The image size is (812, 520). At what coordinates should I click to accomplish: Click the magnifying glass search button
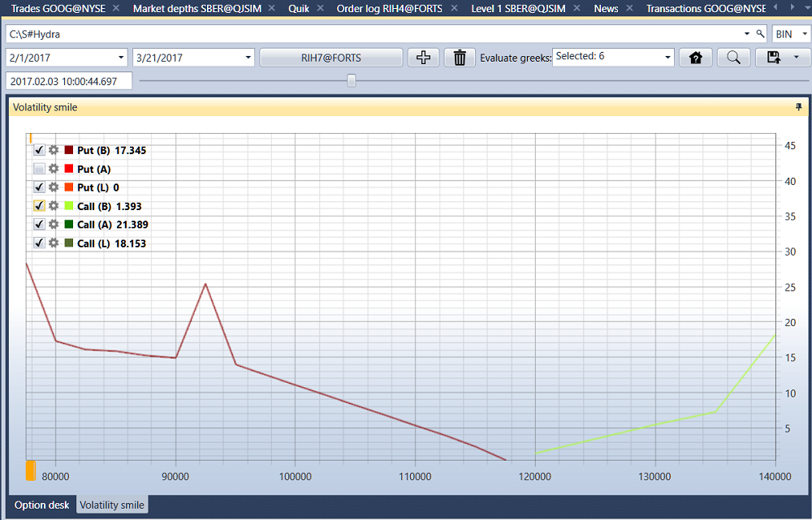coord(733,58)
